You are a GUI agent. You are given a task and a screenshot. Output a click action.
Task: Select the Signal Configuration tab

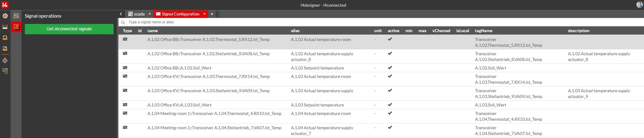coord(180,14)
